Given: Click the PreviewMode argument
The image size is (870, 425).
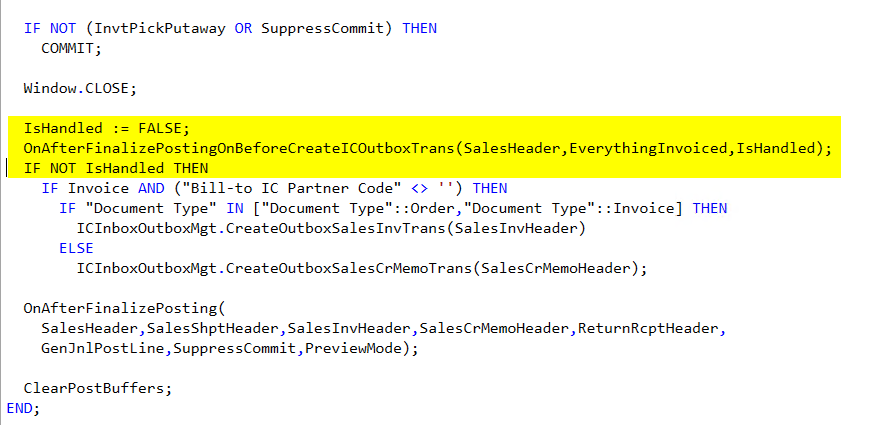Looking at the screenshot, I should click(x=353, y=348).
